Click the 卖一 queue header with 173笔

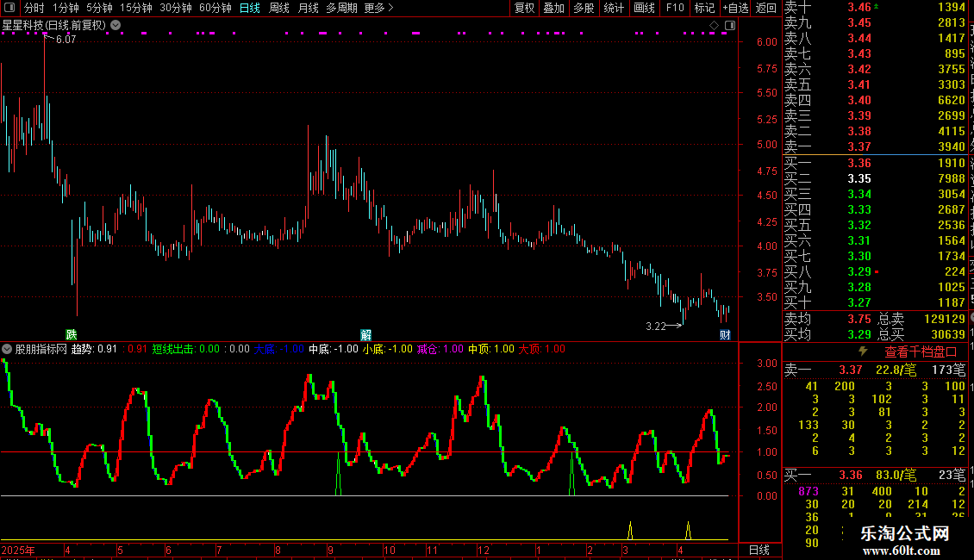[x=875, y=370]
